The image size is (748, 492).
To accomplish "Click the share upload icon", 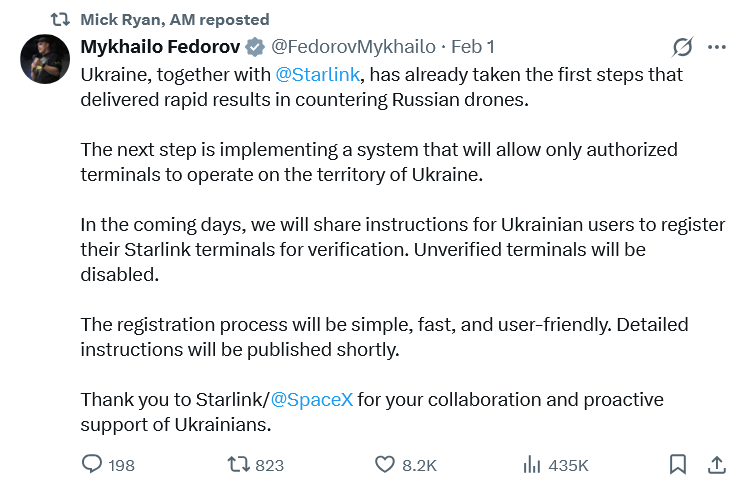I will (x=716, y=464).
